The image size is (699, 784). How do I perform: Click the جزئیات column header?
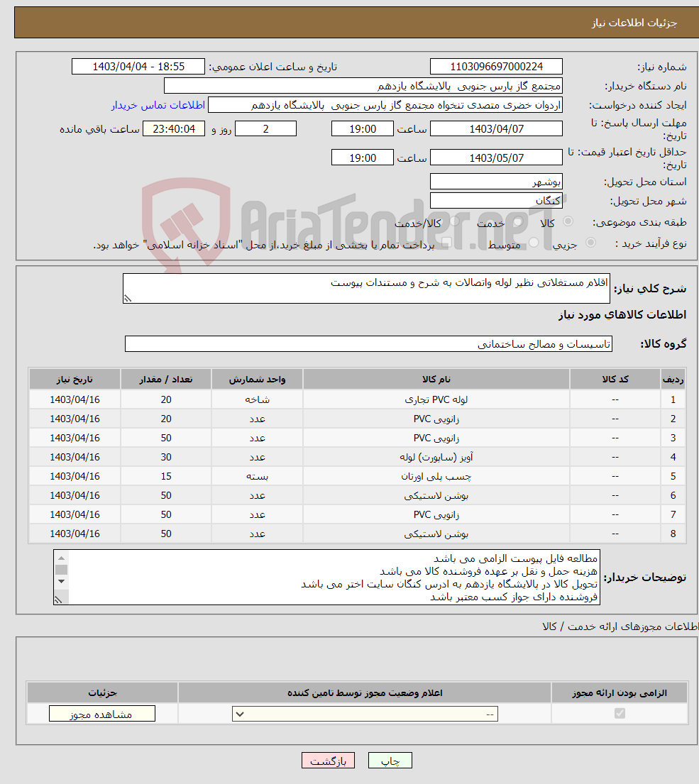(x=102, y=693)
